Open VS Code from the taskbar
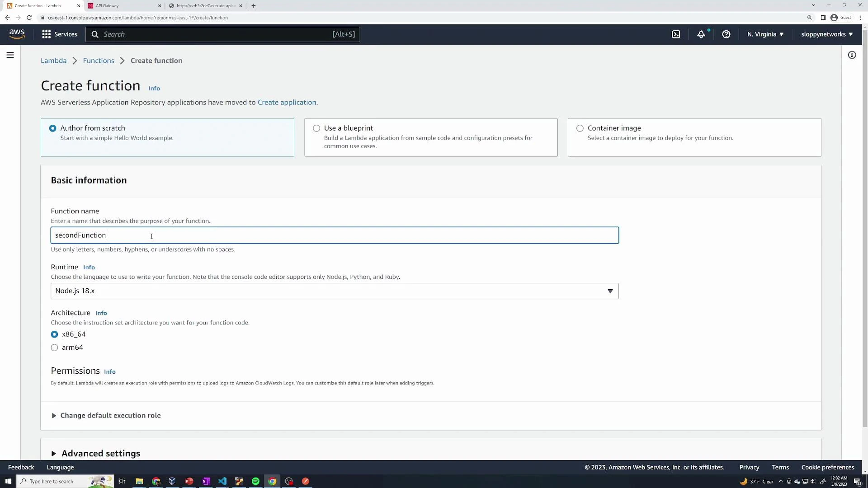This screenshot has height=488, width=868. click(222, 481)
